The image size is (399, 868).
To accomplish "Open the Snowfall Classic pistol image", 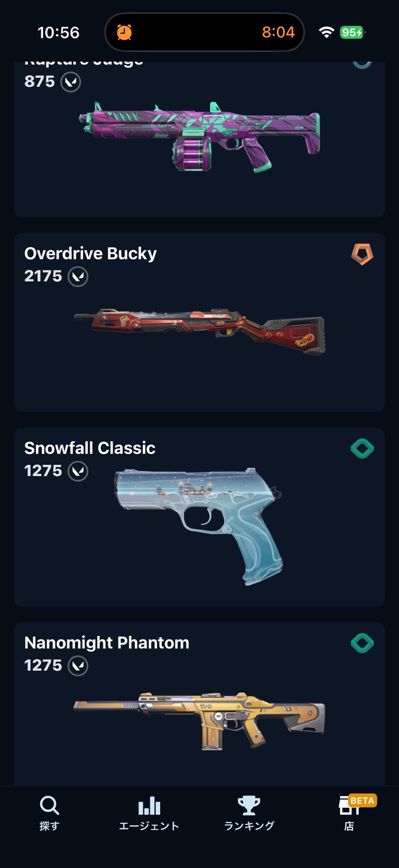I will 199,526.
